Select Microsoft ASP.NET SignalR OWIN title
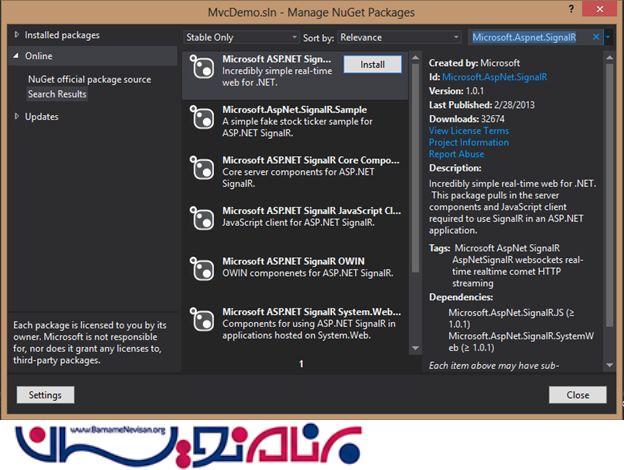The height and width of the screenshot is (470, 624). (293, 261)
